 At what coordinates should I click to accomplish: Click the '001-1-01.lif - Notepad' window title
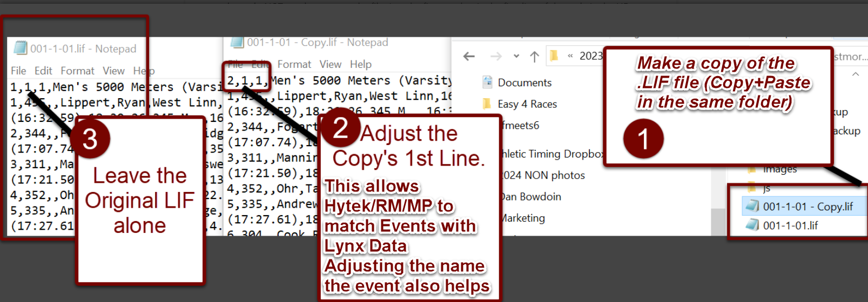point(83,49)
